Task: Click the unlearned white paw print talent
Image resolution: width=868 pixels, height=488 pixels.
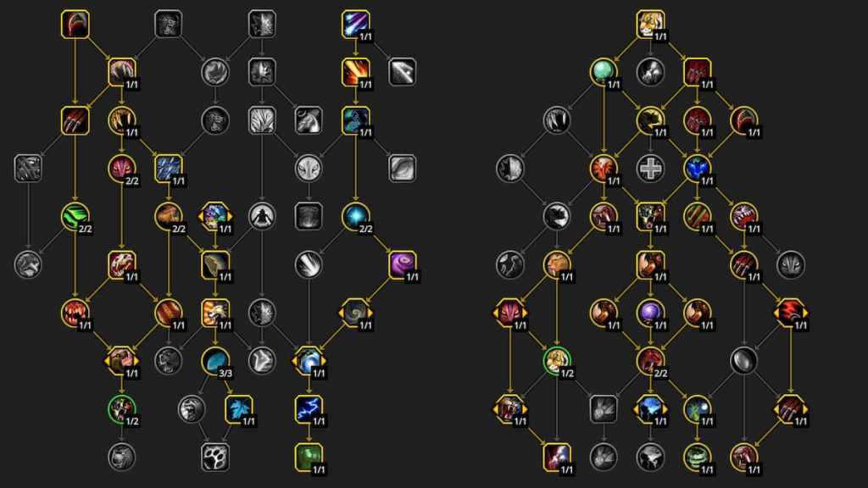Action: point(215,457)
